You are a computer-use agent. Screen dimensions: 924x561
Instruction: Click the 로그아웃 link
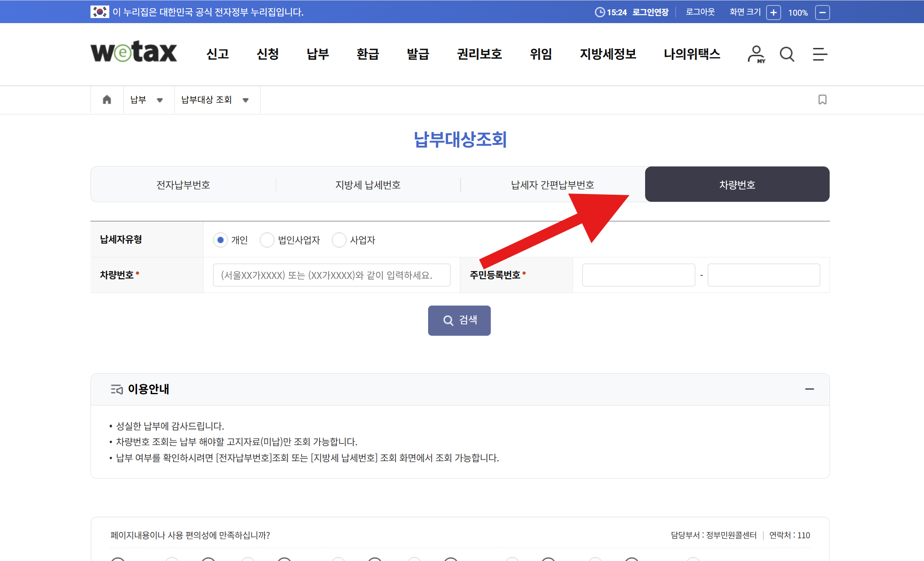pyautogui.click(x=700, y=12)
